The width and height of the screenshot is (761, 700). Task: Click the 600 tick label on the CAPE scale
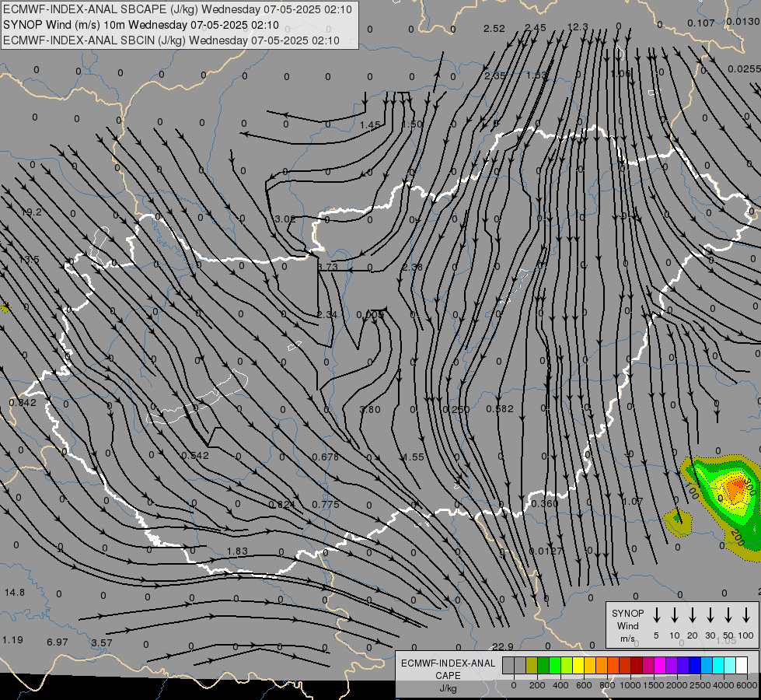(584, 685)
